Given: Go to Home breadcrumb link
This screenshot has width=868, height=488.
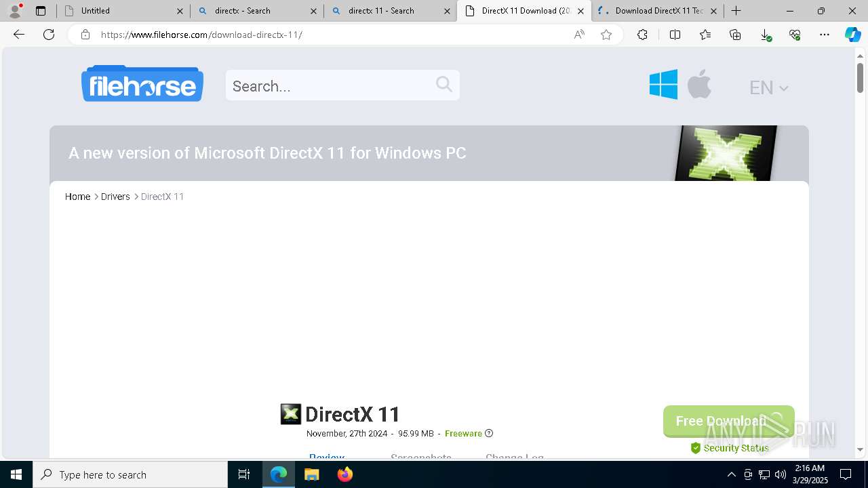Looking at the screenshot, I should [77, 197].
